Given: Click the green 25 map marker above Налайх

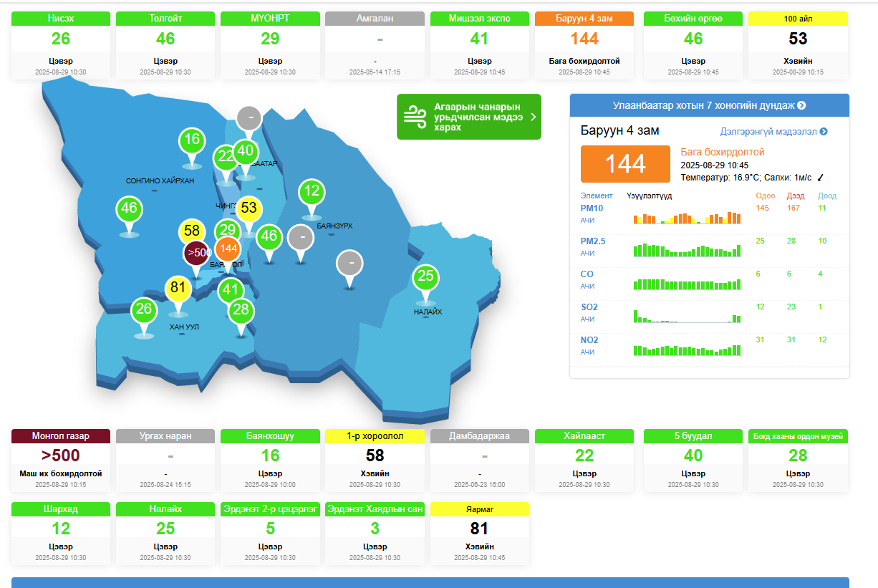Looking at the screenshot, I should tap(425, 276).
